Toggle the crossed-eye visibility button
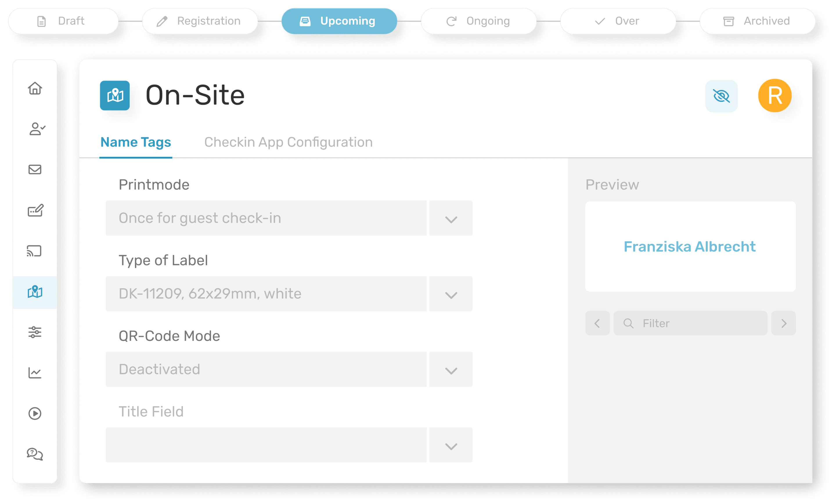This screenshot has height=504, width=836. point(721,96)
